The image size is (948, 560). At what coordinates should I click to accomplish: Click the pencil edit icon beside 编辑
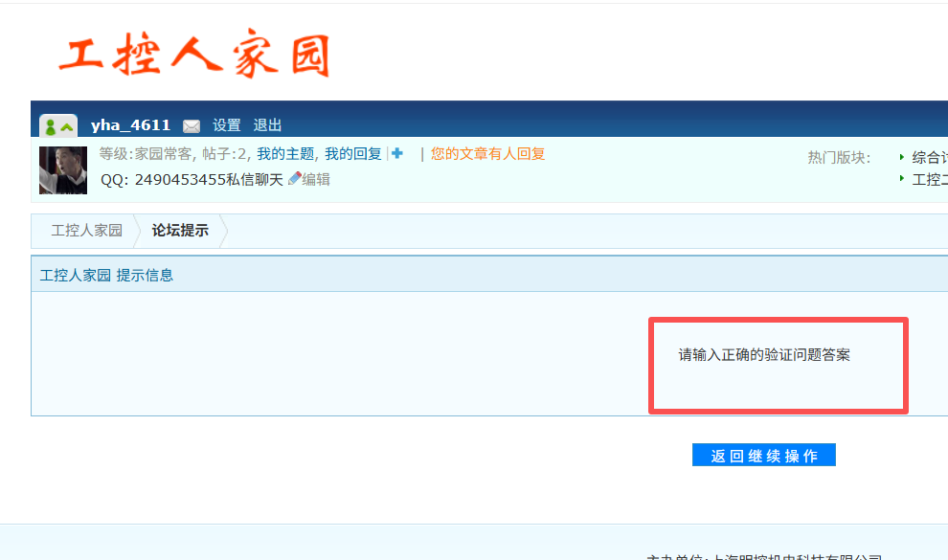[x=294, y=179]
